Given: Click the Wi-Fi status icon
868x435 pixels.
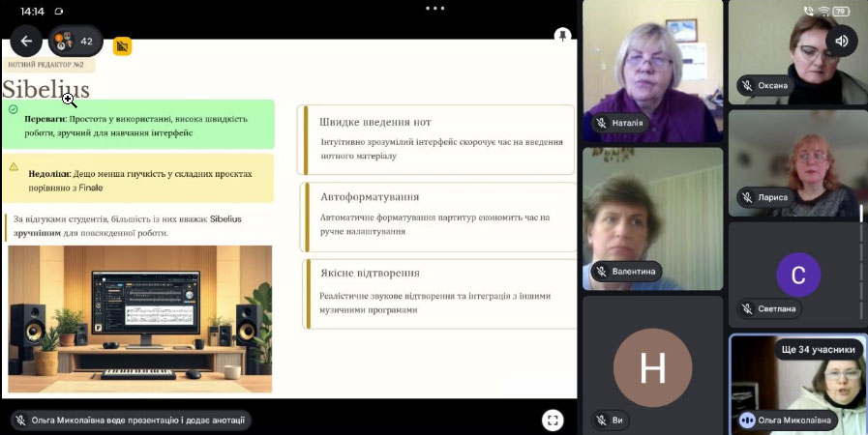Looking at the screenshot, I should pyautogui.click(x=823, y=11).
